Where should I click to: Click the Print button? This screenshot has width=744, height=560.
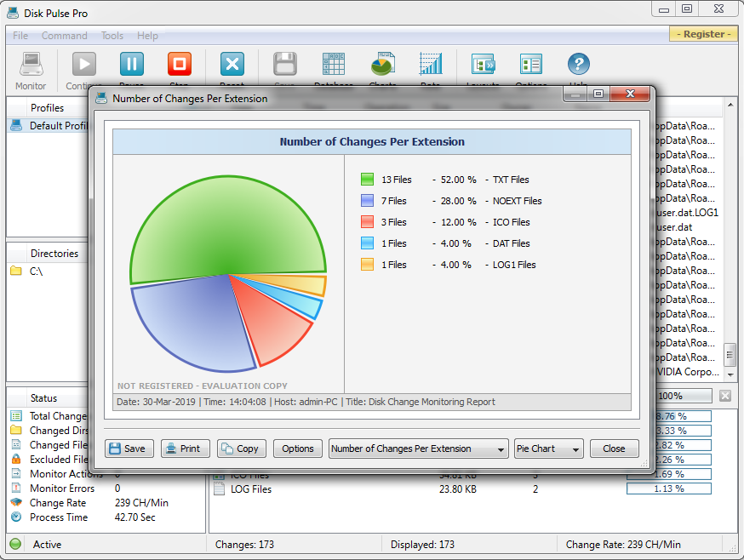pyautogui.click(x=185, y=449)
